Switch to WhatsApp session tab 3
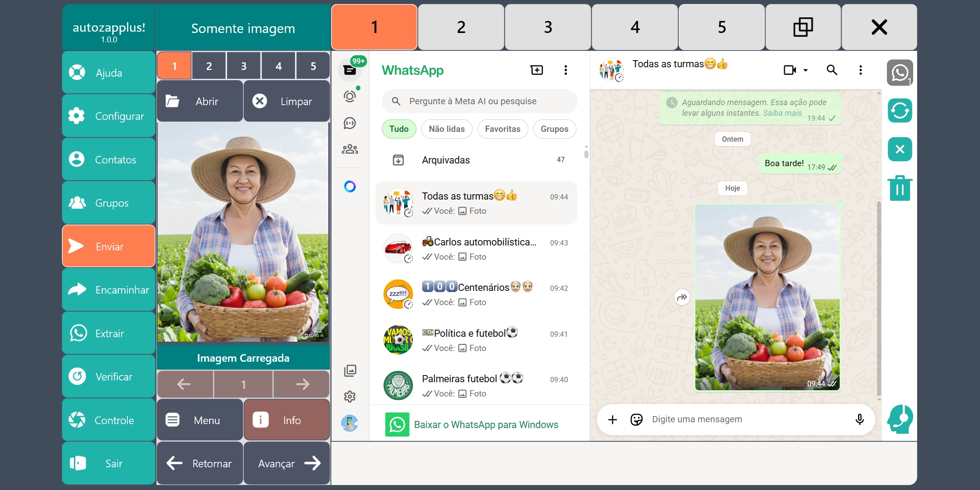The image size is (980, 490). click(x=547, y=27)
